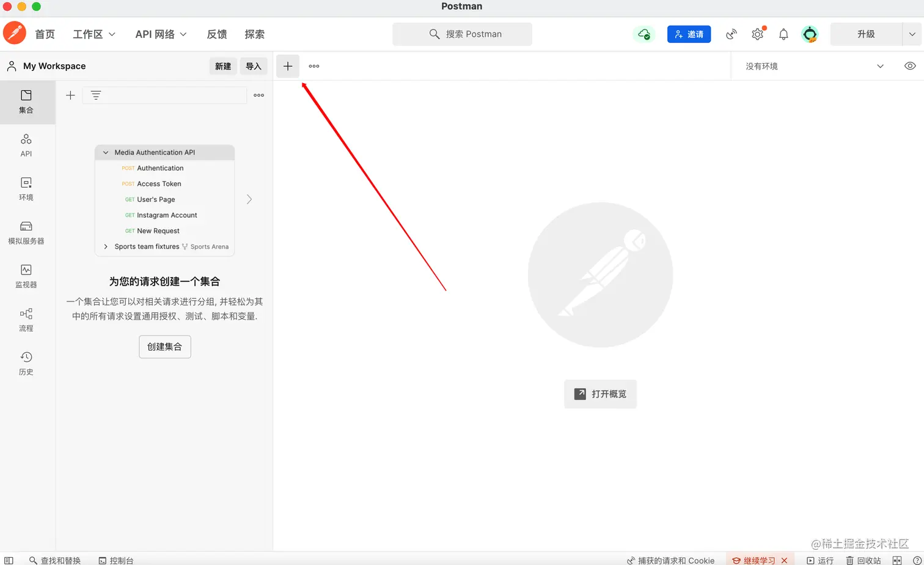Image resolution: width=924 pixels, height=565 pixels.
Task: Select the 流程 flows sidebar tab
Action: click(x=26, y=320)
